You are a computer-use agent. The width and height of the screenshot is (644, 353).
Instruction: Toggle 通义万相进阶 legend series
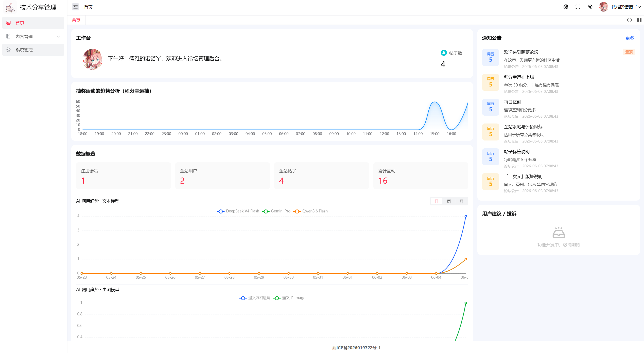coord(255,298)
